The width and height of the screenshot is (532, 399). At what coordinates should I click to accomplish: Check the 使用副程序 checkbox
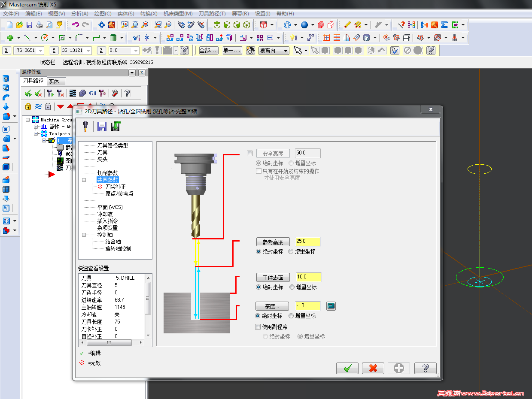(258, 327)
